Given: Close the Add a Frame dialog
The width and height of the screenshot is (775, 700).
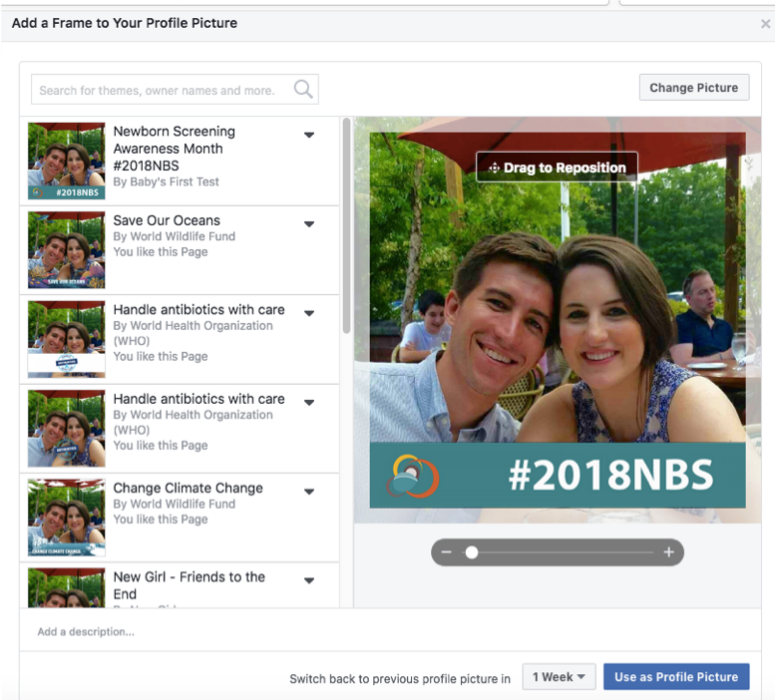Looking at the screenshot, I should pos(765,24).
